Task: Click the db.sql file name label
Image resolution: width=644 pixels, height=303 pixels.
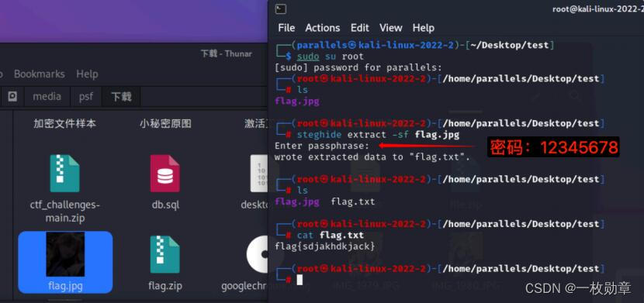Action: tap(165, 205)
